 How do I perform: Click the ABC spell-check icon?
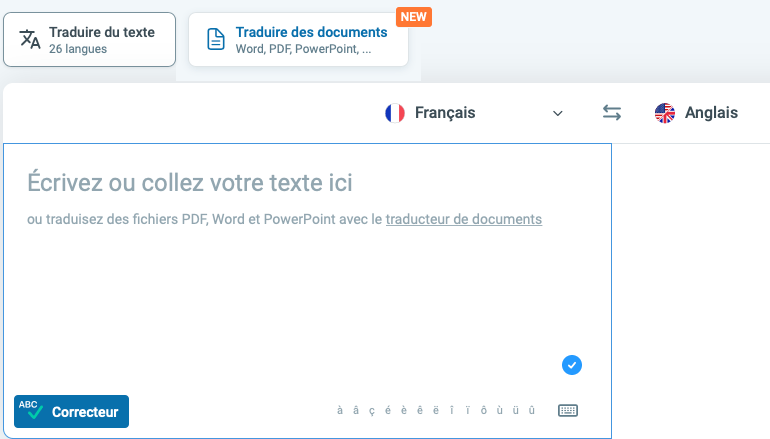pos(31,410)
